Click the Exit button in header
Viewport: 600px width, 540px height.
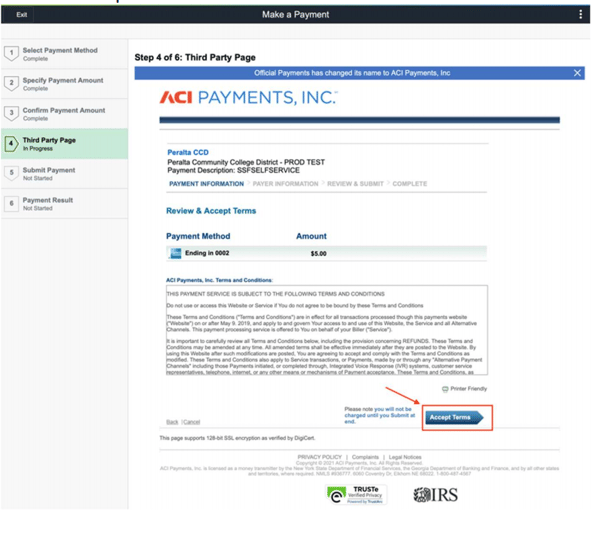click(x=22, y=15)
